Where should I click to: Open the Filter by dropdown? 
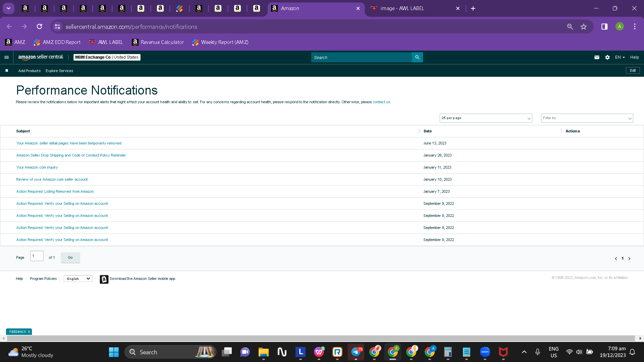click(587, 118)
